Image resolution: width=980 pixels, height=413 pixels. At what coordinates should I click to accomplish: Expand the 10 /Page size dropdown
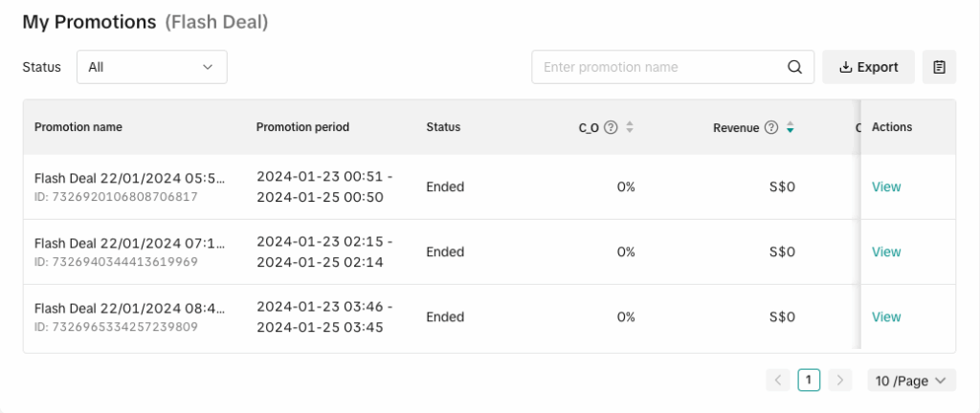(x=911, y=380)
